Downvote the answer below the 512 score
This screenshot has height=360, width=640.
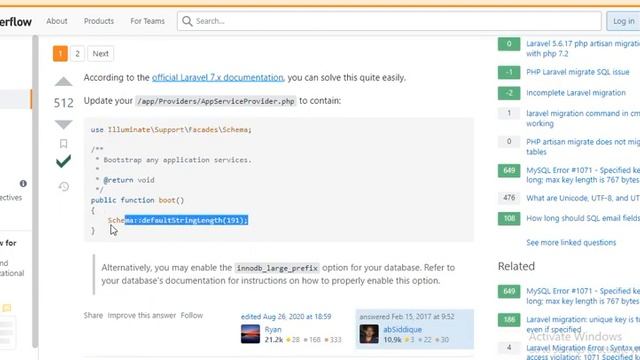tap(63, 124)
